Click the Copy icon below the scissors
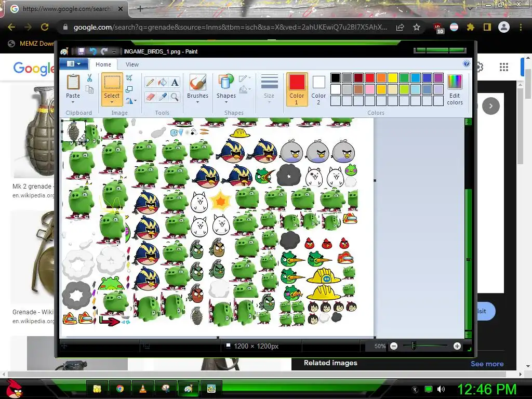Image resolution: width=532 pixels, height=399 pixels. [x=89, y=89]
